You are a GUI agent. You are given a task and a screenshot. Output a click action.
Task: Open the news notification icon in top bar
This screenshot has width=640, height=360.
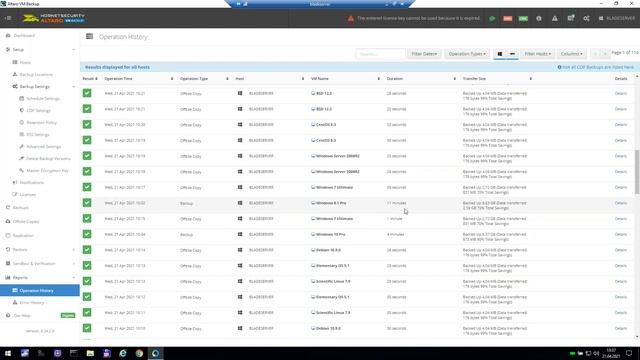click(x=571, y=18)
